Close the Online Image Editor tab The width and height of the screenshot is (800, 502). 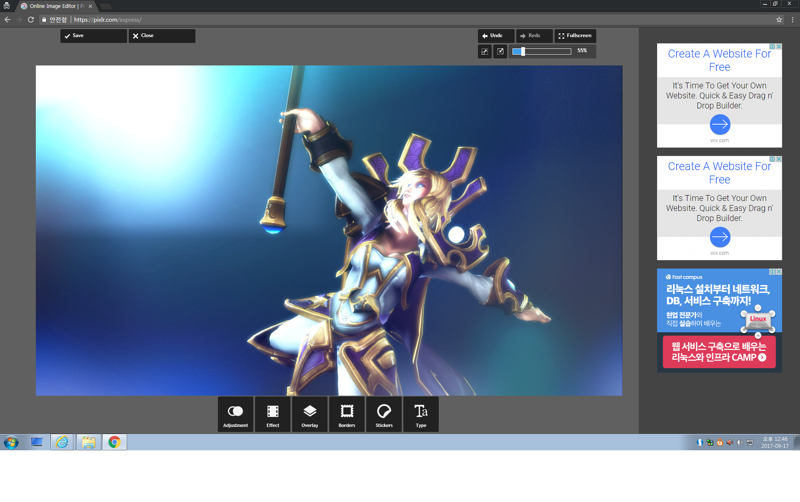pyautogui.click(x=90, y=6)
